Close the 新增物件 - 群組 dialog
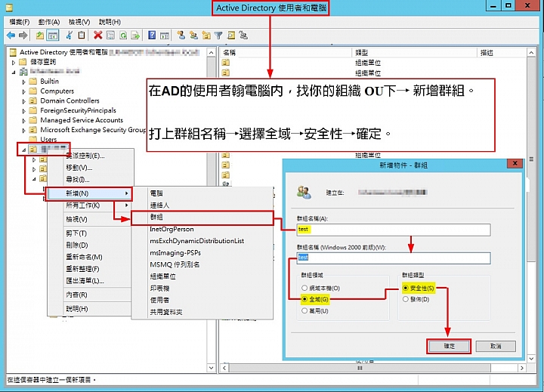This screenshot has width=544, height=392. click(515, 163)
